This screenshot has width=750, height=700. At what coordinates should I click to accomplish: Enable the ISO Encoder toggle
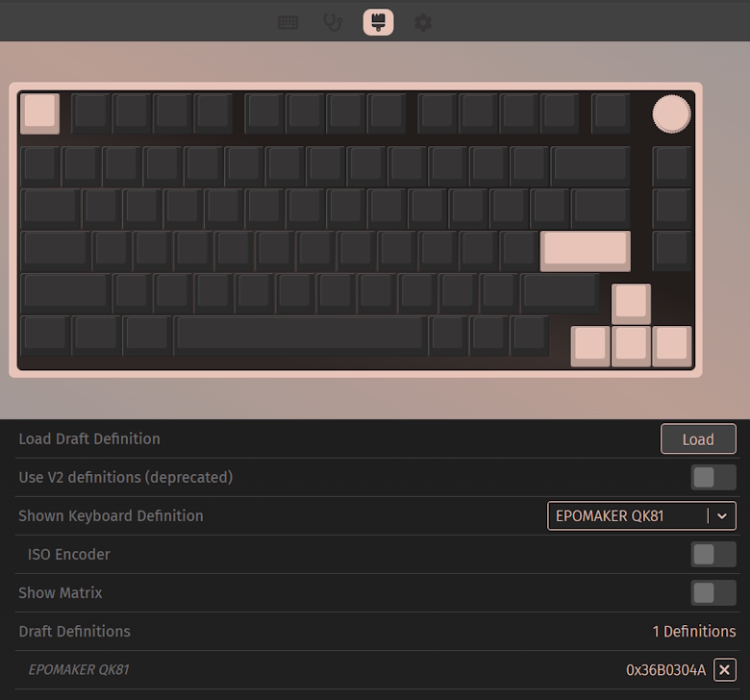pos(713,554)
